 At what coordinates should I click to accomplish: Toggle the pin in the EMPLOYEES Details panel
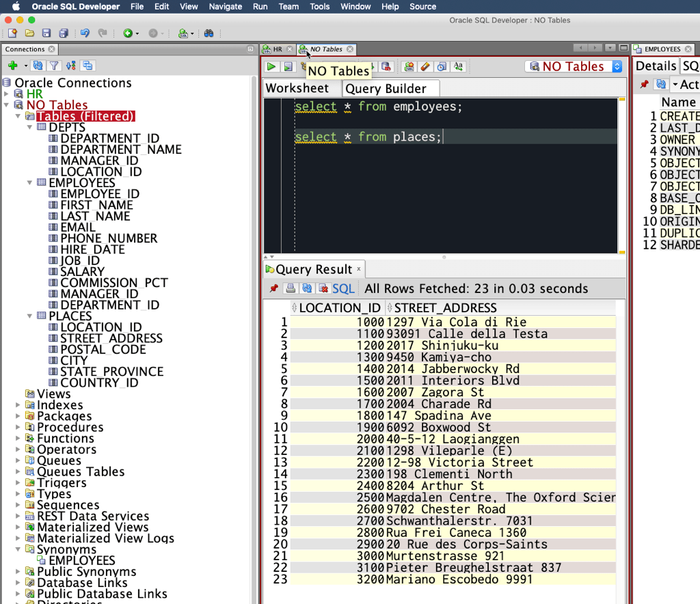pos(644,85)
